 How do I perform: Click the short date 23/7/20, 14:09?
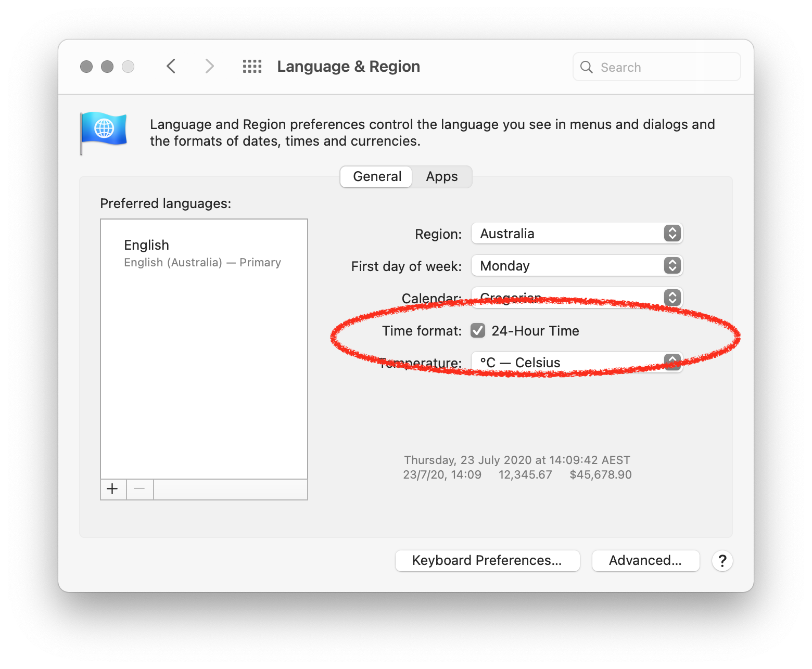[x=442, y=474]
